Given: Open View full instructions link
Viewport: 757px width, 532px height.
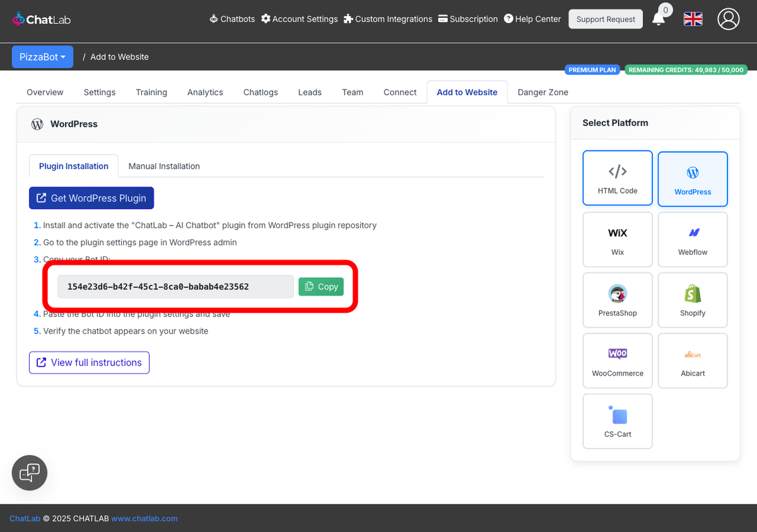Looking at the screenshot, I should 89,362.
